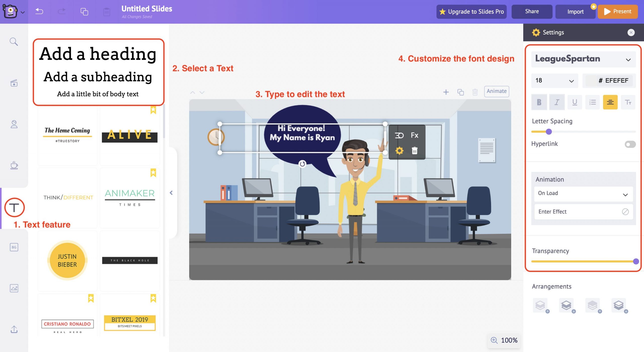Click the delete element trash icon
Image resolution: width=644 pixels, height=352 pixels.
click(414, 150)
